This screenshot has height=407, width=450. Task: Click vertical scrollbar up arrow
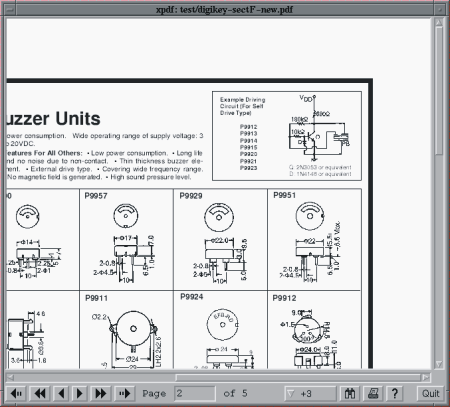point(439,23)
